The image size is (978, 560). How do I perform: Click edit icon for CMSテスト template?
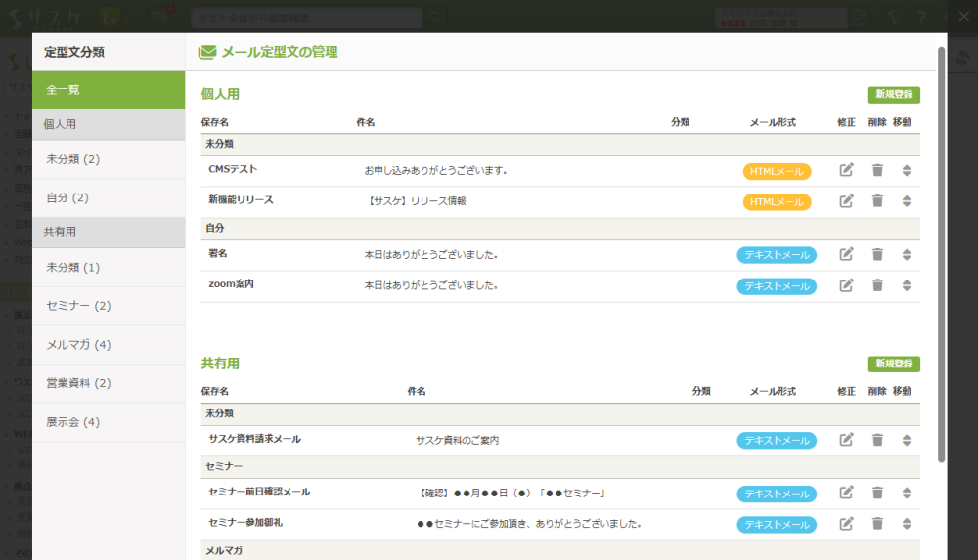(847, 170)
